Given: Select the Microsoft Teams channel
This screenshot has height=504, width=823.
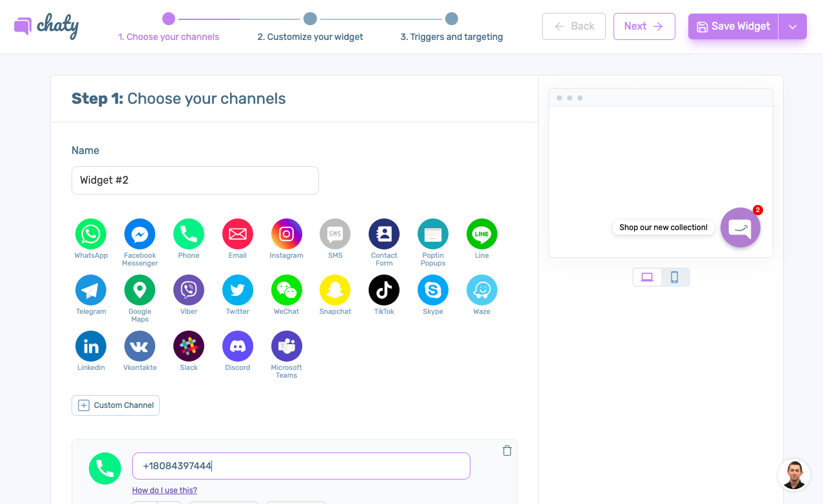Looking at the screenshot, I should tap(287, 346).
